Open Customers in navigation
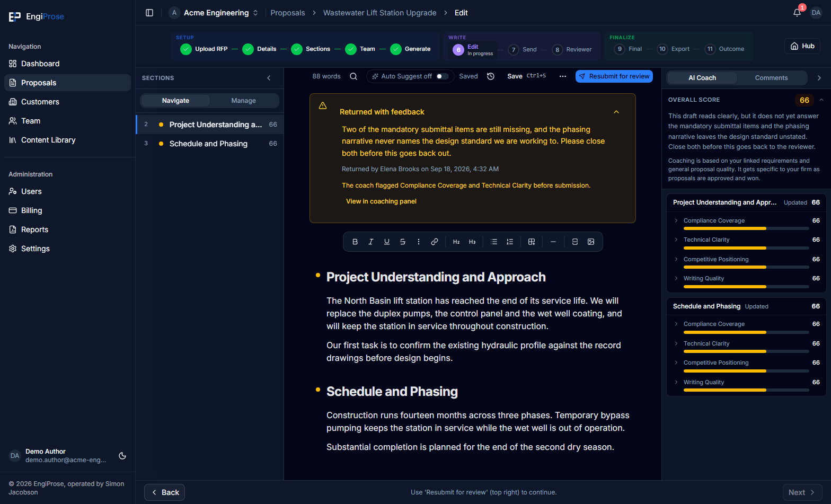Image resolution: width=831 pixels, height=504 pixels. pos(67,102)
